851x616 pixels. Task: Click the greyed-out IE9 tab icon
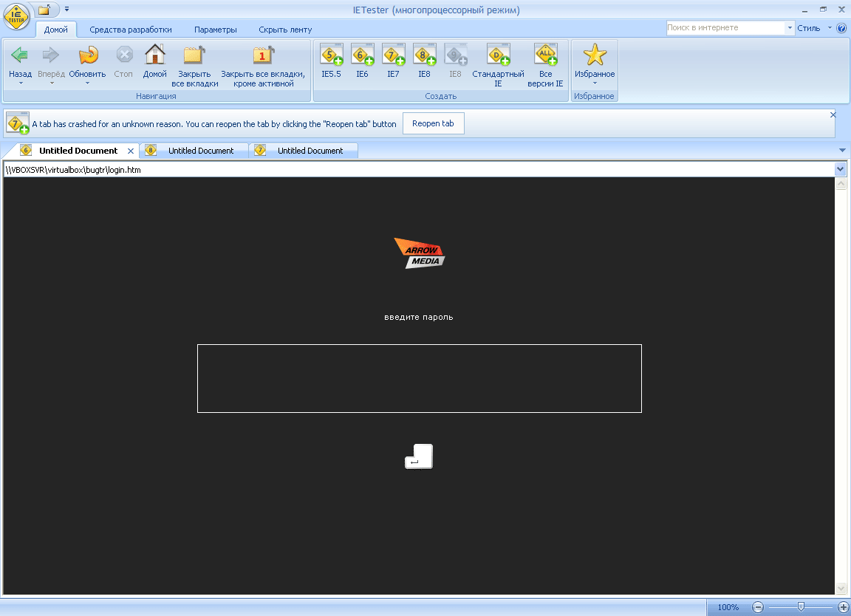pyautogui.click(x=455, y=55)
